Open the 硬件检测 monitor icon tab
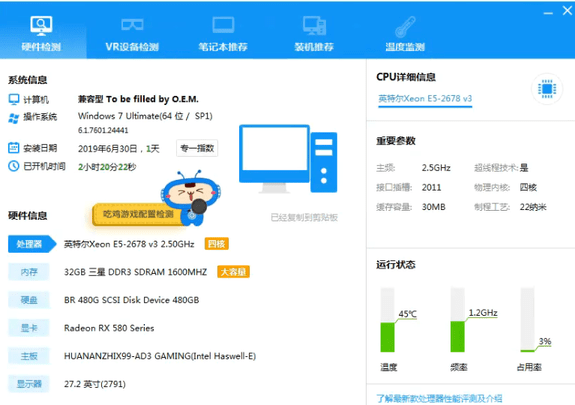 point(41,26)
